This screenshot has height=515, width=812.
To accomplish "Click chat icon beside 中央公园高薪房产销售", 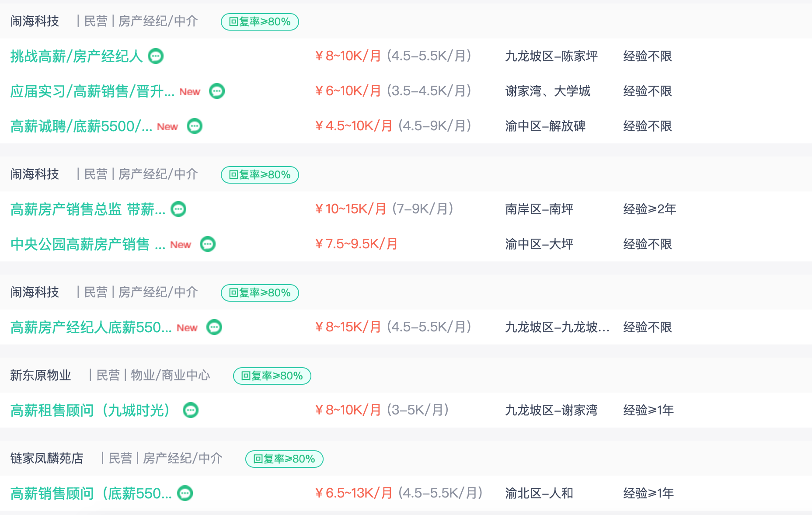I will click(208, 244).
